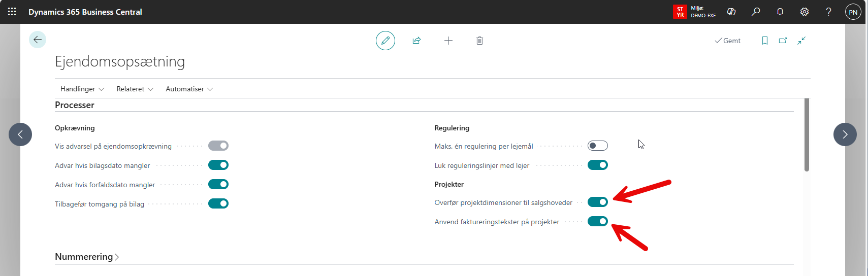Image resolution: width=868 pixels, height=276 pixels.
Task: Click the share icon in toolbar
Action: (x=416, y=41)
